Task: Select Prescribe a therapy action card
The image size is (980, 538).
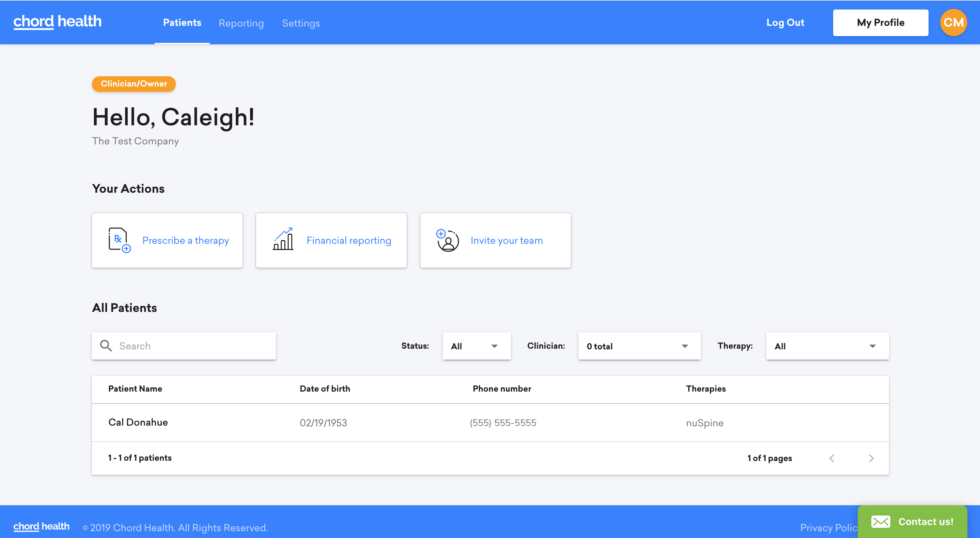Action: (167, 240)
